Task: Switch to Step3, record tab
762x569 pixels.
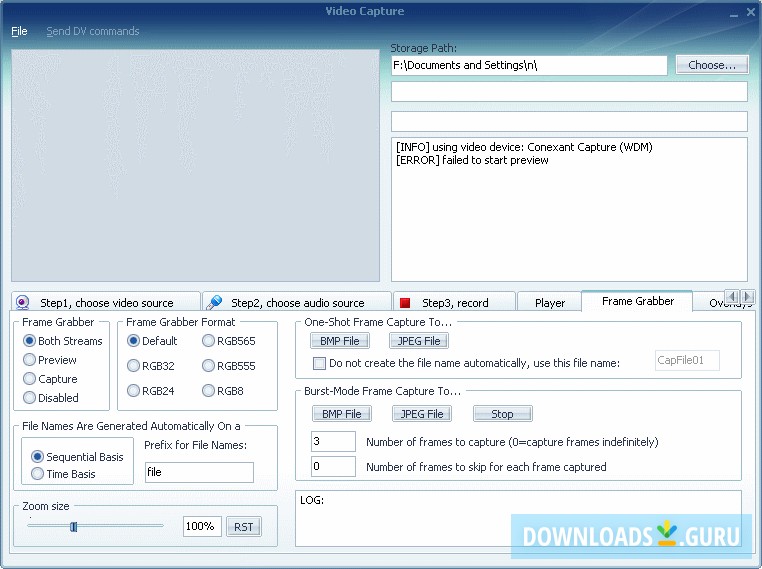Action: 454,302
